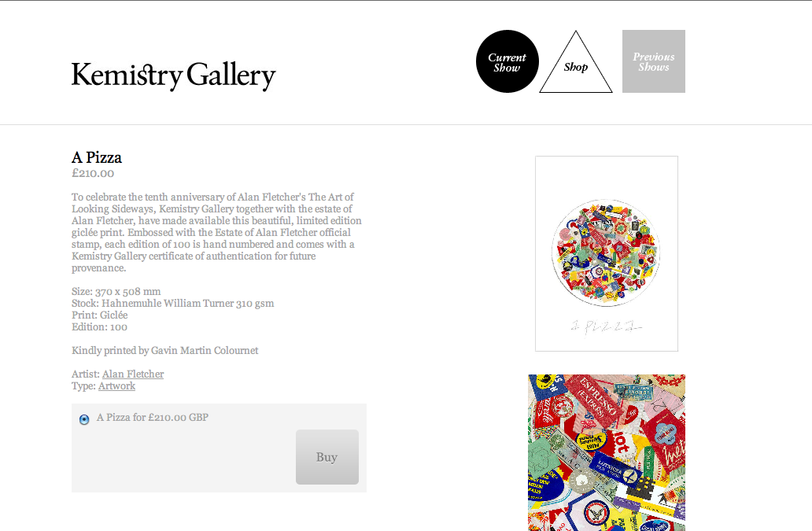Click the Kemistry Gallery logo
This screenshot has height=531, width=812.
(x=173, y=76)
